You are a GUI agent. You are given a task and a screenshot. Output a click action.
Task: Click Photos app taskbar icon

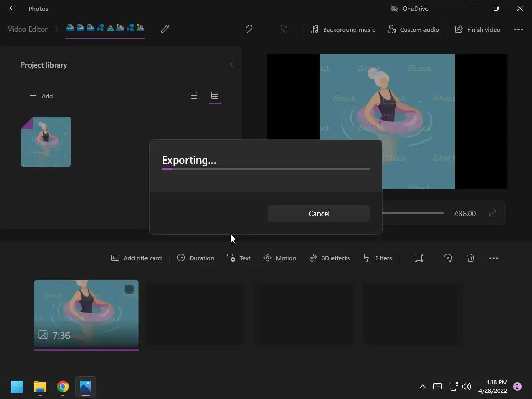(x=86, y=387)
